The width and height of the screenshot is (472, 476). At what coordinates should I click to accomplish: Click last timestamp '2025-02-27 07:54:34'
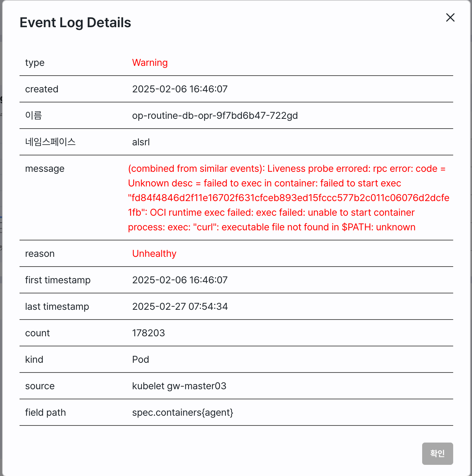pyautogui.click(x=180, y=307)
